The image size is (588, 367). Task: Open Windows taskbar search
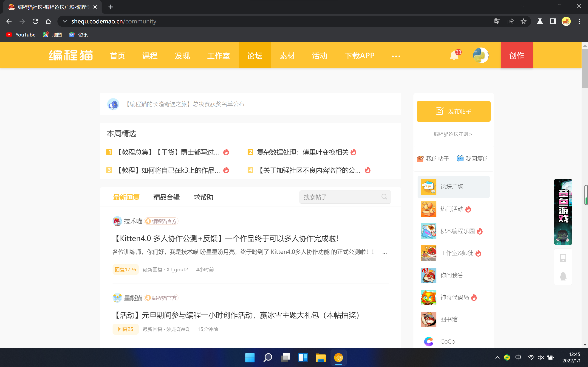[268, 358]
